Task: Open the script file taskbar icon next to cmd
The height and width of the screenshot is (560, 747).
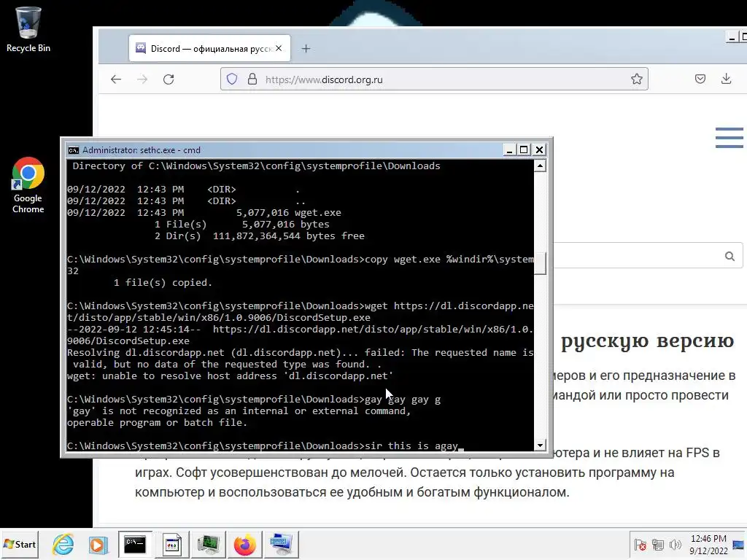Action: 171,544
